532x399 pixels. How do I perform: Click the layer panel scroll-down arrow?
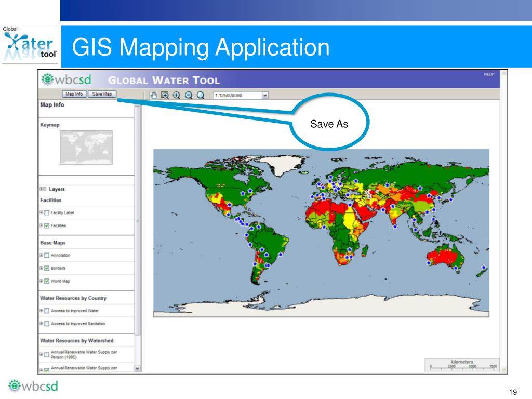click(137, 368)
